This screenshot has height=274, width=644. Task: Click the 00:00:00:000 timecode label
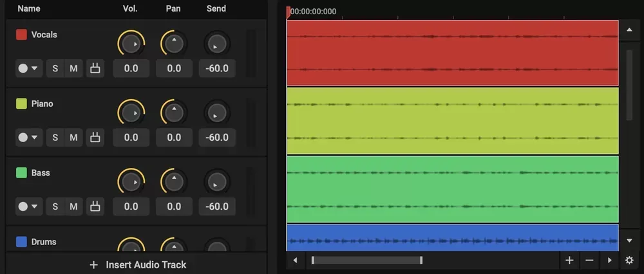[x=314, y=12]
